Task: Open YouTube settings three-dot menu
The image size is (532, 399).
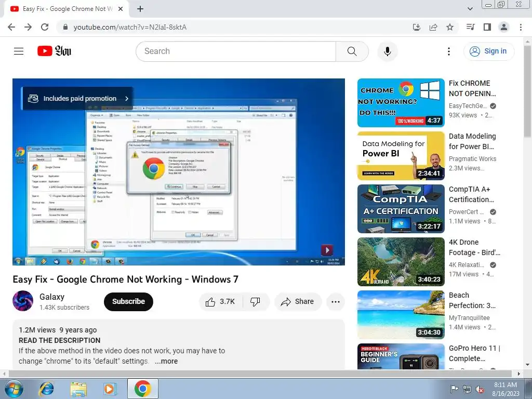Action: coord(449,51)
